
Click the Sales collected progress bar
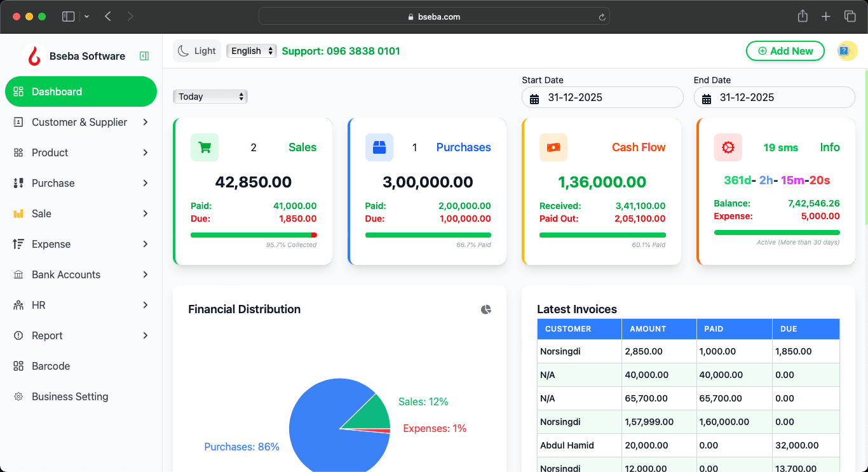[253, 235]
